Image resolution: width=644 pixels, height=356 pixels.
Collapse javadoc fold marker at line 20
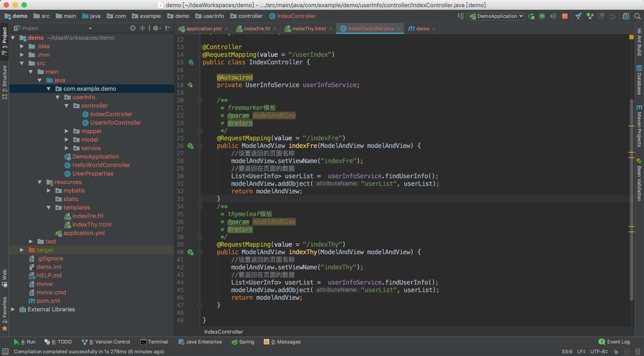coord(200,100)
